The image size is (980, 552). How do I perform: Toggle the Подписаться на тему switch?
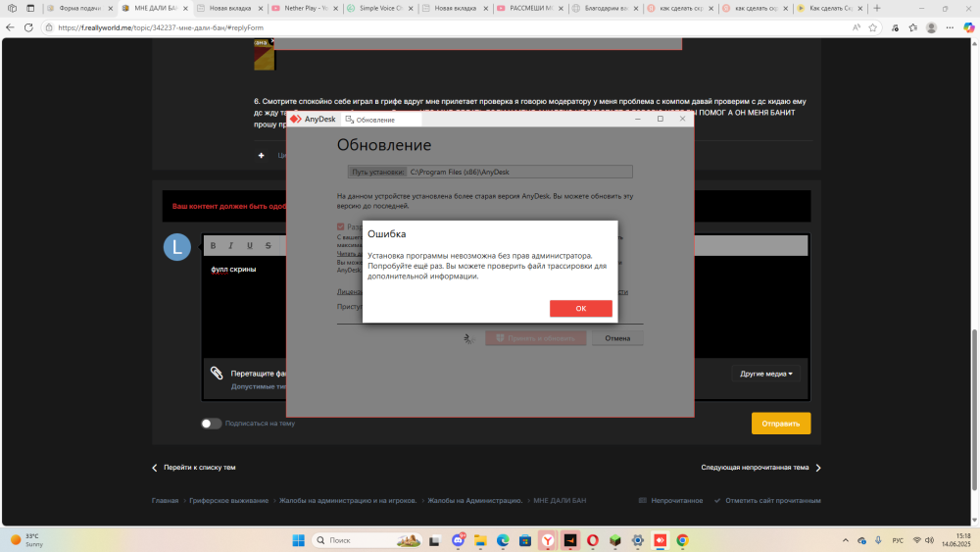click(212, 424)
